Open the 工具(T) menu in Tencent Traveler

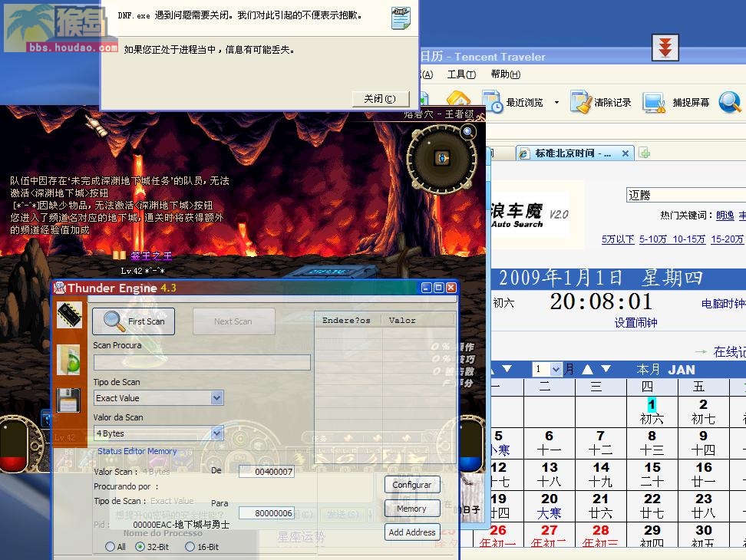[x=461, y=74]
